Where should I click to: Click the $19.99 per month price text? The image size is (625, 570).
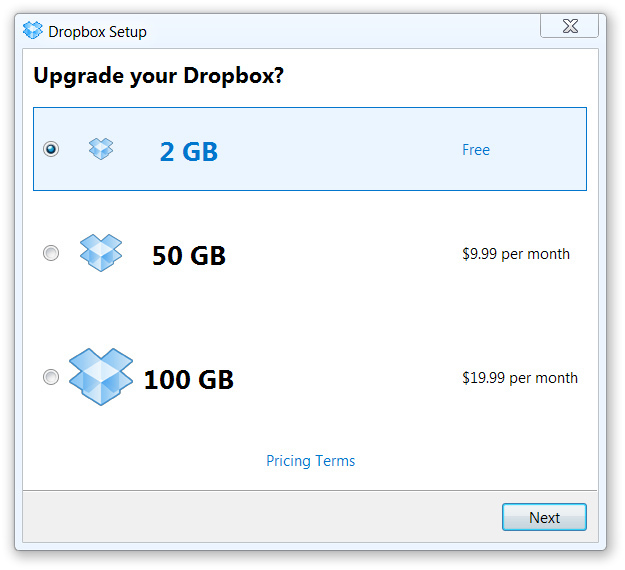click(x=520, y=378)
